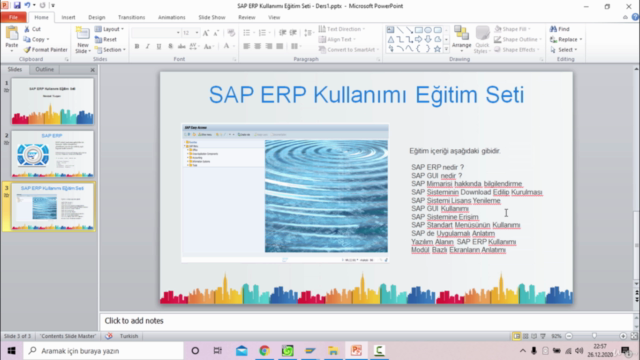The height and width of the screenshot is (360, 640).
Task: Decrease font size with Shrink Font
Action: (x=216, y=33)
